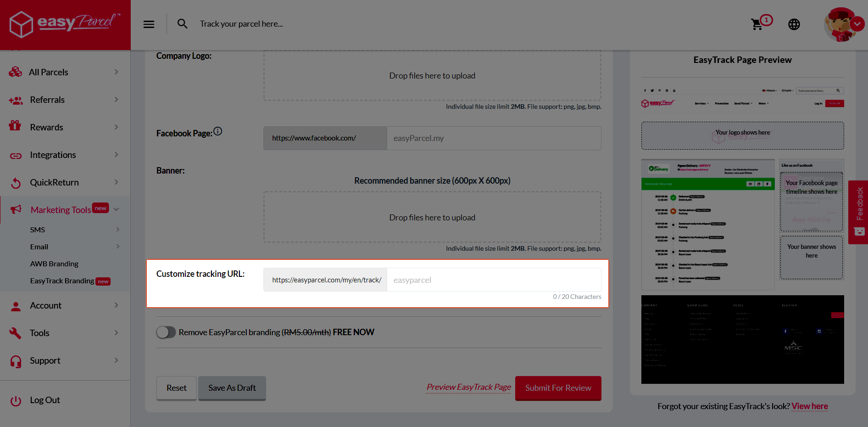Expand the Referrals menu chevron

(116, 100)
